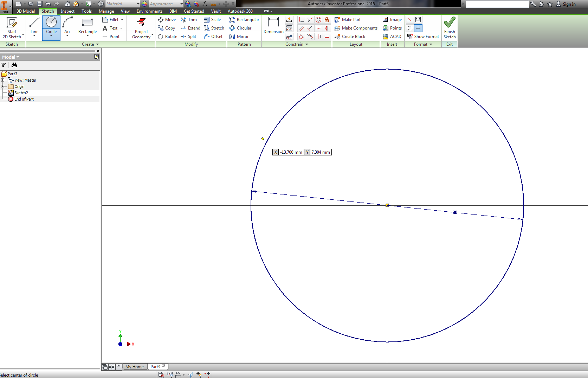This screenshot has width=588, height=378.
Task: Apply the Horizontal constraint
Action: pos(318,28)
